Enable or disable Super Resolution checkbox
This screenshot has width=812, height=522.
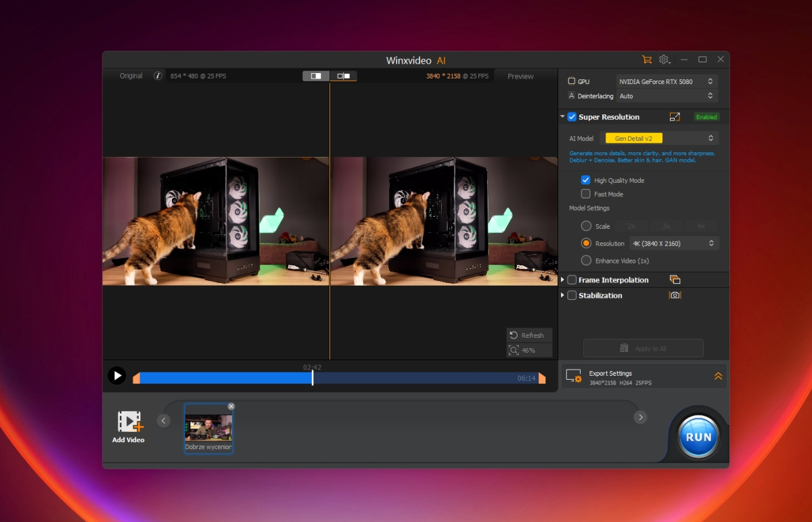(x=572, y=117)
